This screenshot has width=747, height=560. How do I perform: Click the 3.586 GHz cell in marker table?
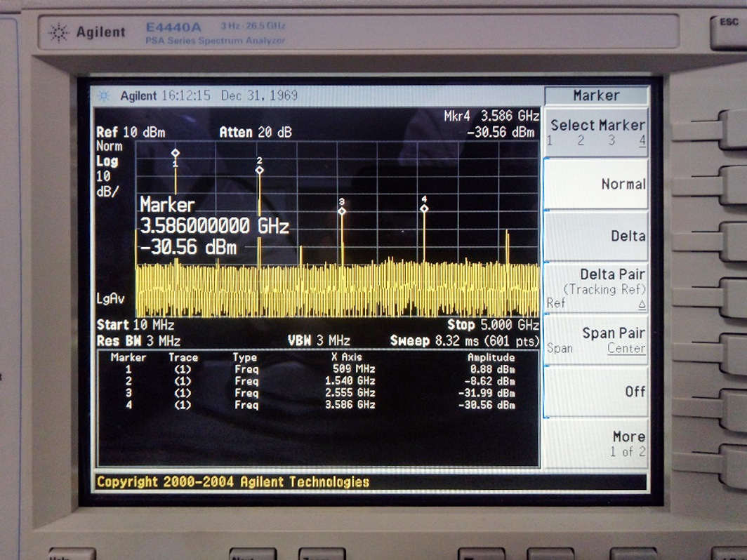coord(350,405)
